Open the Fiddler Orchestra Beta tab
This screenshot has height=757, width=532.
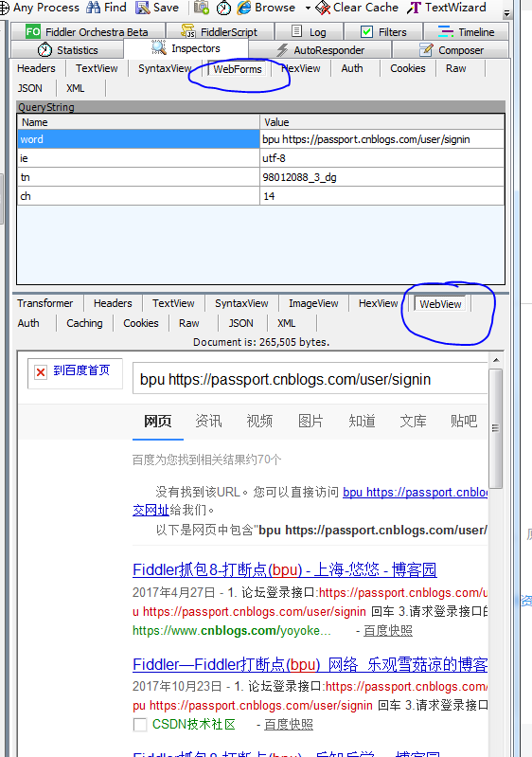pos(87,32)
